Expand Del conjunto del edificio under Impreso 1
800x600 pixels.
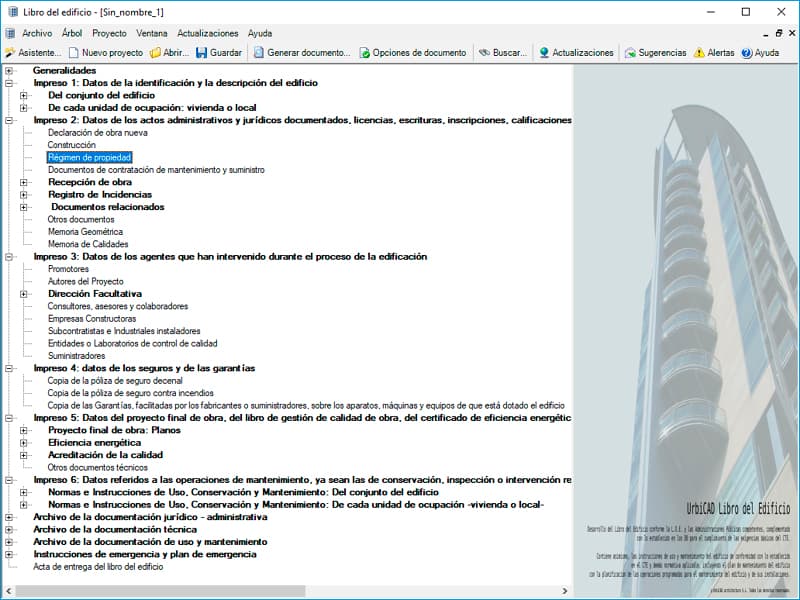[x=23, y=95]
